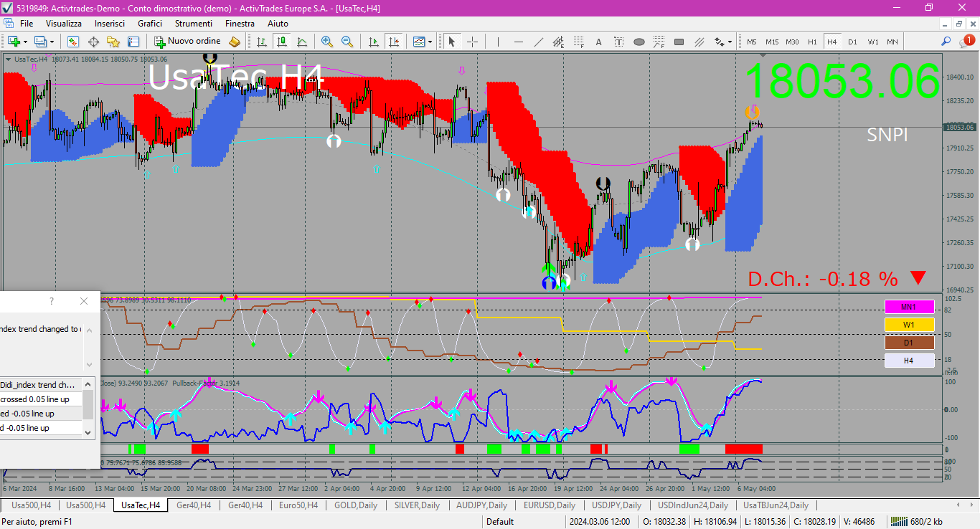Expand the indicators list dropdown arrow

[430, 42]
